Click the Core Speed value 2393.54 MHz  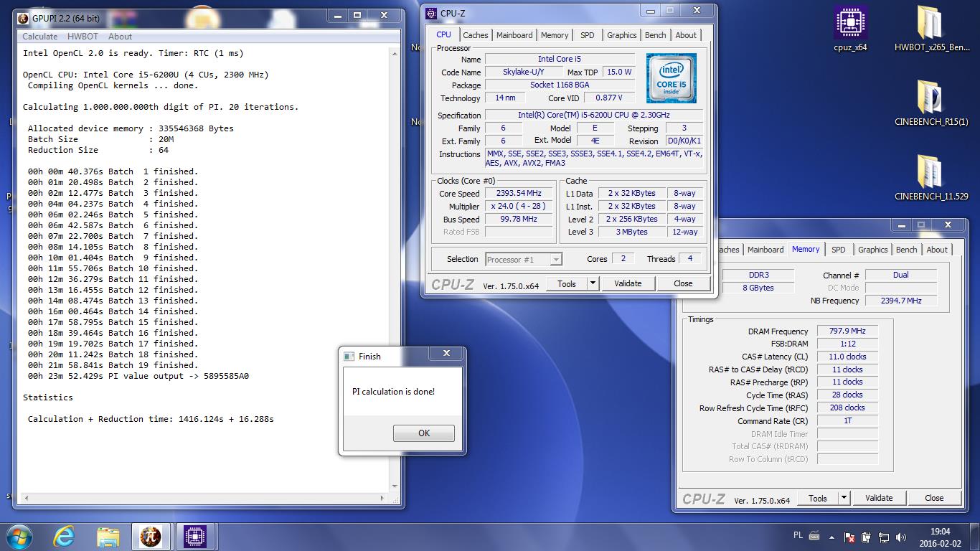pos(519,194)
